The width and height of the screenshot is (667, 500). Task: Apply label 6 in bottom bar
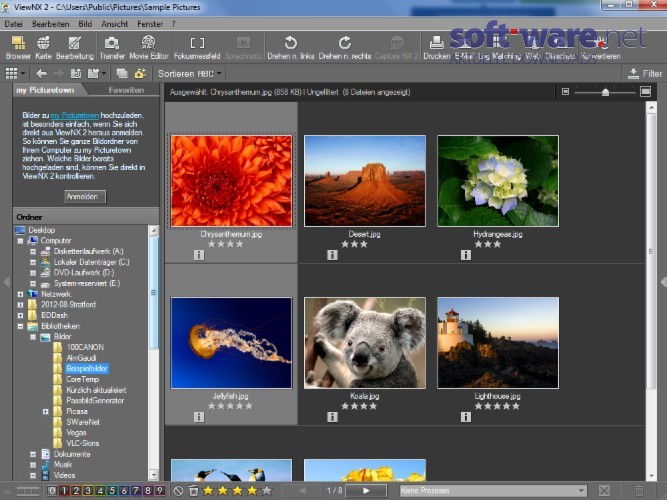click(124, 491)
